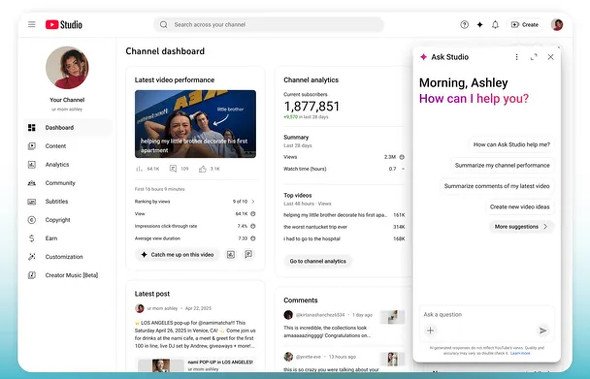Screen dimensions: 590x379
Task: Expand the Ask Studio panel to full size
Action: coord(534,57)
